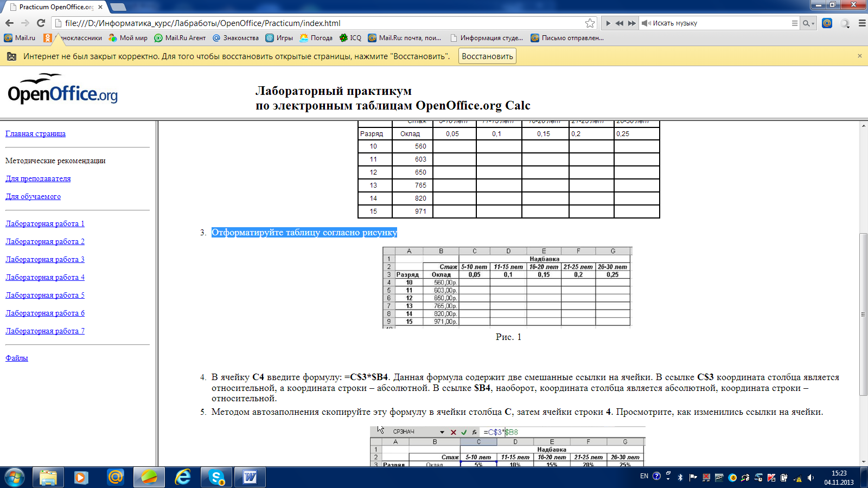
Task: Click the network signal tray icon
Action: 798,478
